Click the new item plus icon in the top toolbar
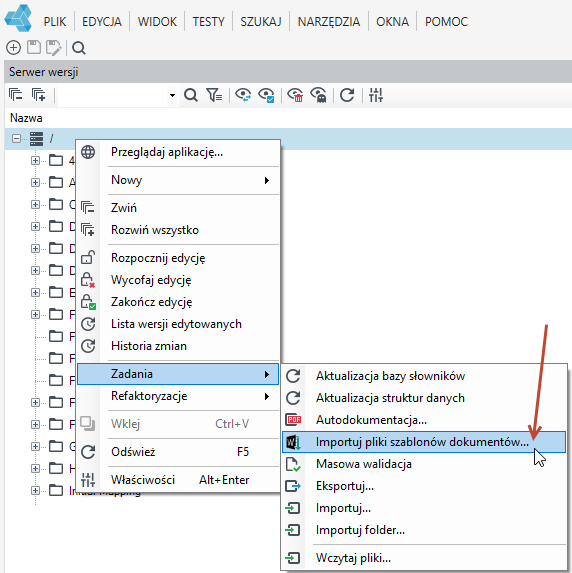Image resolution: width=572 pixels, height=573 pixels. (x=14, y=48)
